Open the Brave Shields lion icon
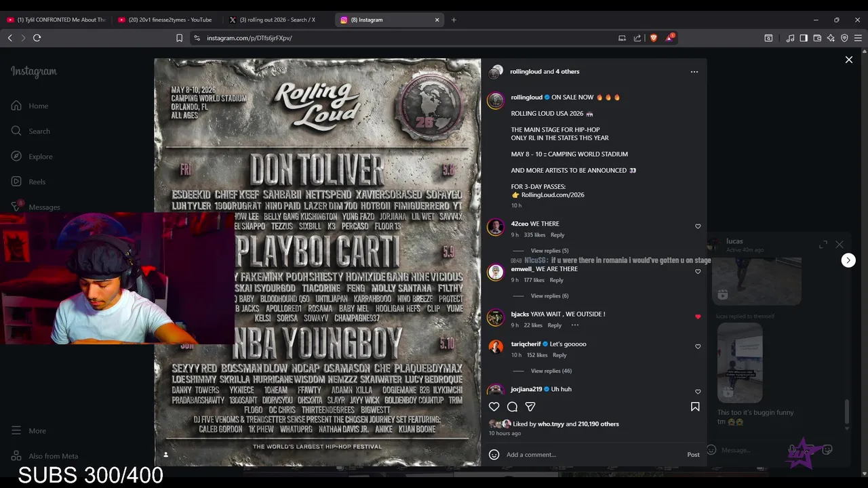Viewport: 868px width, 488px height. (x=654, y=38)
